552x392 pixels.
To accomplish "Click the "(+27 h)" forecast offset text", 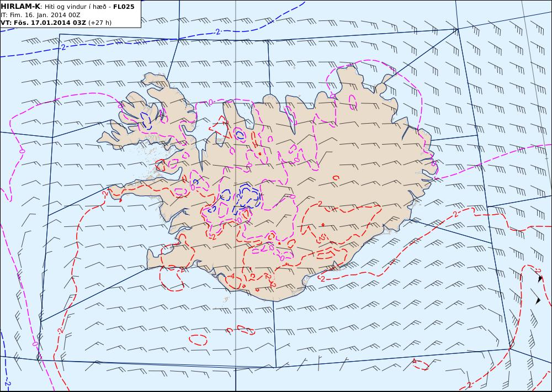I will coord(99,23).
